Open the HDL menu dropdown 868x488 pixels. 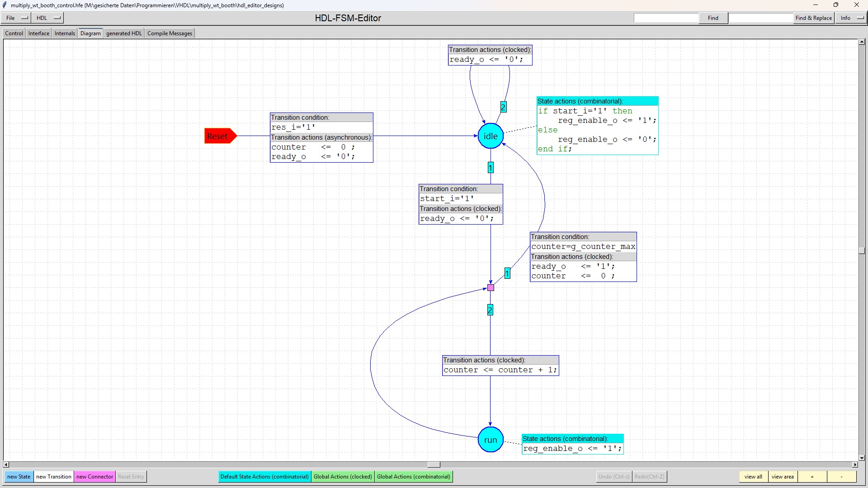[48, 18]
